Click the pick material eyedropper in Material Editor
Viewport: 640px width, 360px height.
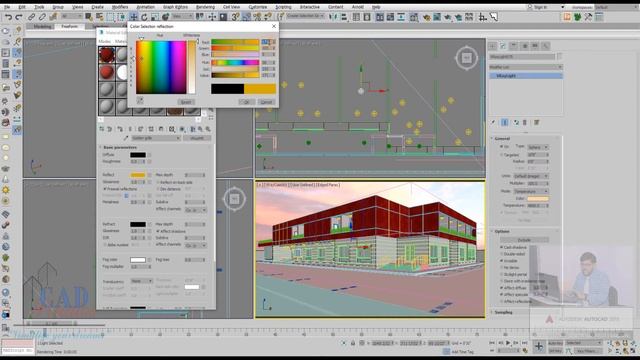coord(126,138)
